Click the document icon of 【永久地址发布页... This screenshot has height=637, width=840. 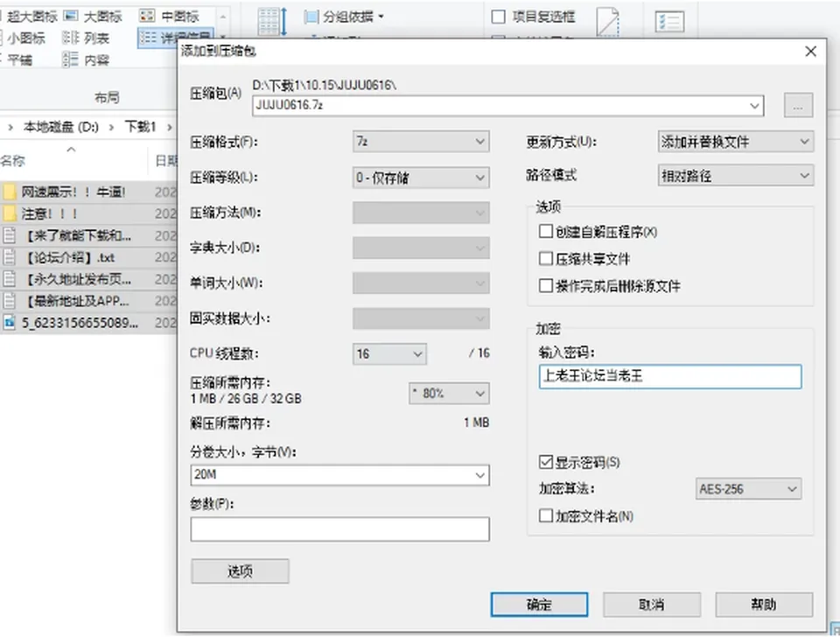click(x=9, y=279)
